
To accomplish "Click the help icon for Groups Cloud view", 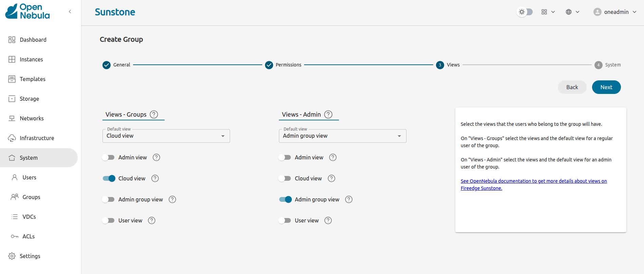I will [x=155, y=178].
